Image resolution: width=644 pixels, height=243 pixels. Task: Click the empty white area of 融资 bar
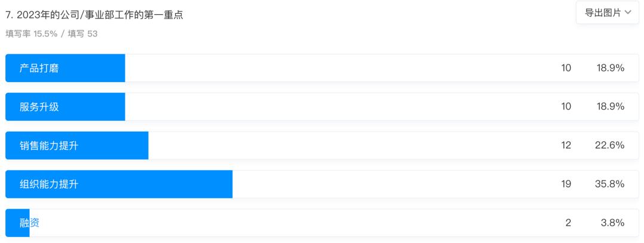click(298, 223)
